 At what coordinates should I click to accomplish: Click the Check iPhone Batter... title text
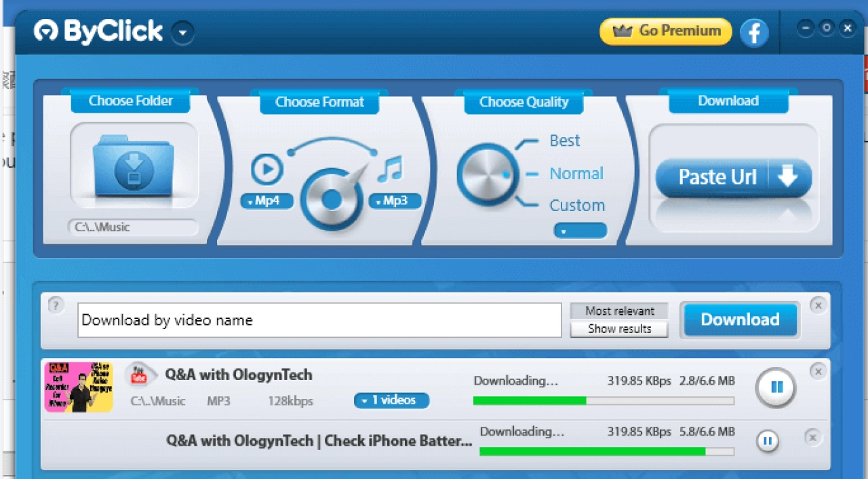[319, 441]
